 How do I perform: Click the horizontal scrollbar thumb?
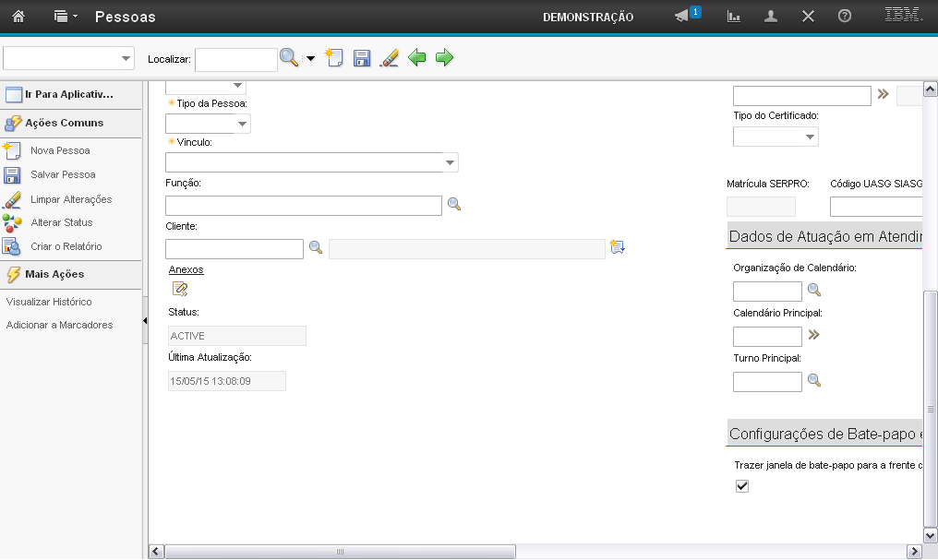[x=340, y=552]
